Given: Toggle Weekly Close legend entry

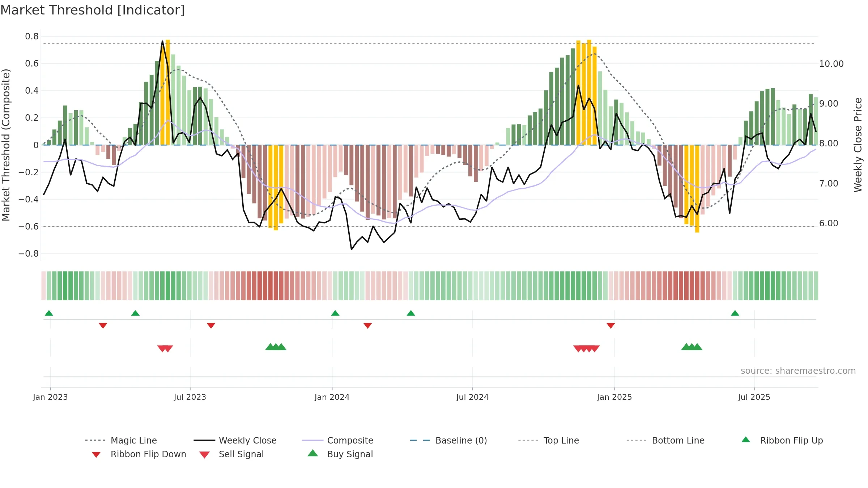Looking at the screenshot, I should point(235,440).
